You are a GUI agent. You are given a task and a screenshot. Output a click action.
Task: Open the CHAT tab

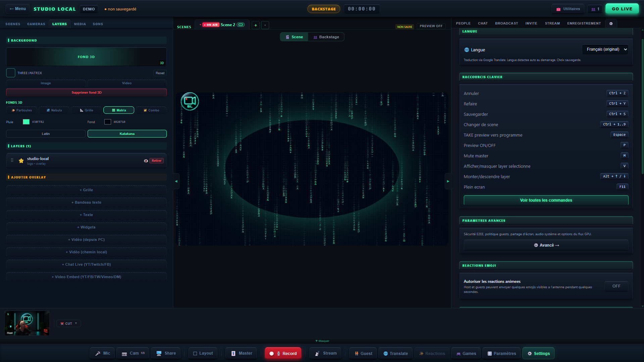(x=483, y=23)
